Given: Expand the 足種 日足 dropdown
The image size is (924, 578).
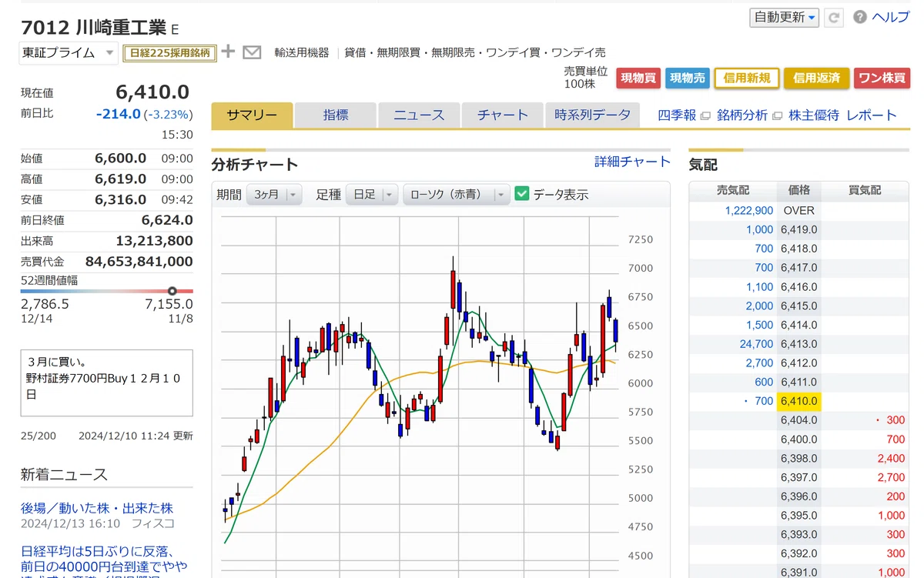Looking at the screenshot, I should point(372,195).
